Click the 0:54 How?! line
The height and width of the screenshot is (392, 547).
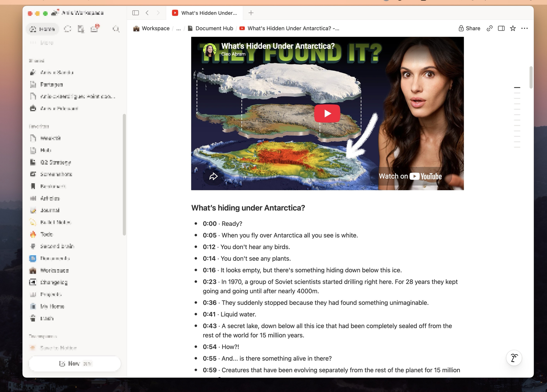tap(221, 347)
